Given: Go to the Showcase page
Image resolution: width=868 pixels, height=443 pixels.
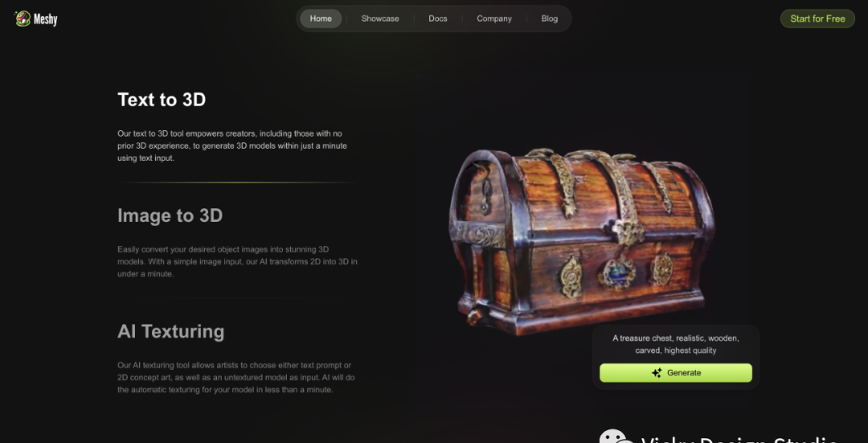Looking at the screenshot, I should [x=379, y=18].
